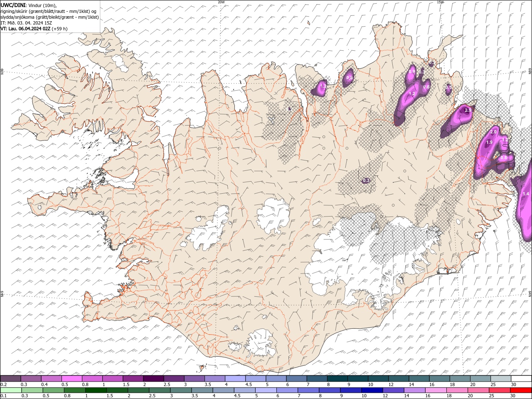Screen dimensions: 532x399
Task: Click the 64N latitude label on right edge
Action: pos(530,293)
